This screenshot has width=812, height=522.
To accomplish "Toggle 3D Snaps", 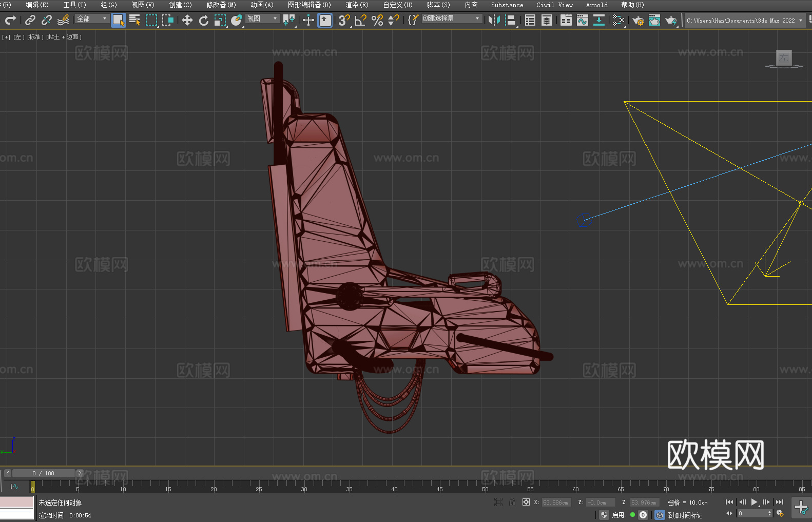I will tap(344, 20).
